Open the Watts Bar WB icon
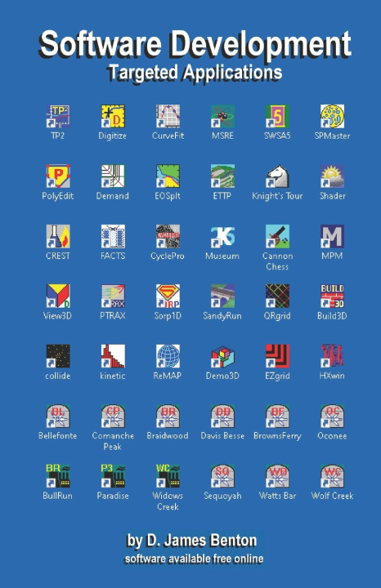This screenshot has width=381, height=588. coord(277,476)
